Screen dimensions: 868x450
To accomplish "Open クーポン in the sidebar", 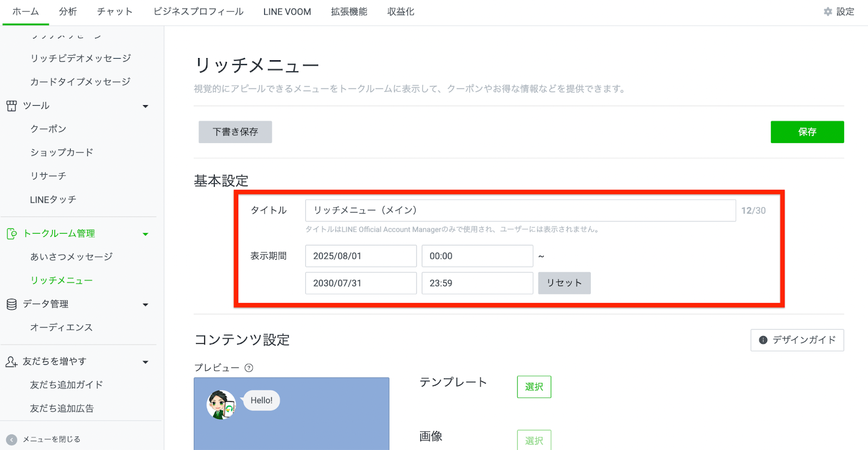I will pyautogui.click(x=48, y=129).
